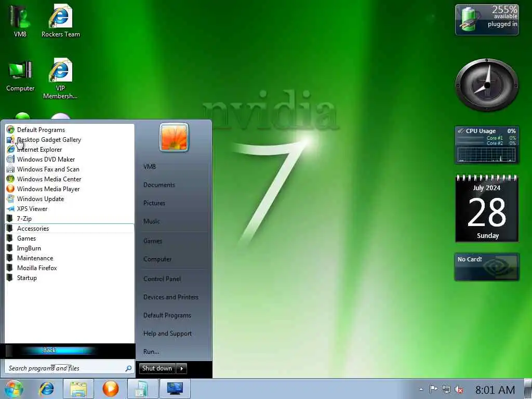Image resolution: width=532 pixels, height=399 pixels.
Task: Click the Windows Fax and Scan icon
Action: coord(10,169)
